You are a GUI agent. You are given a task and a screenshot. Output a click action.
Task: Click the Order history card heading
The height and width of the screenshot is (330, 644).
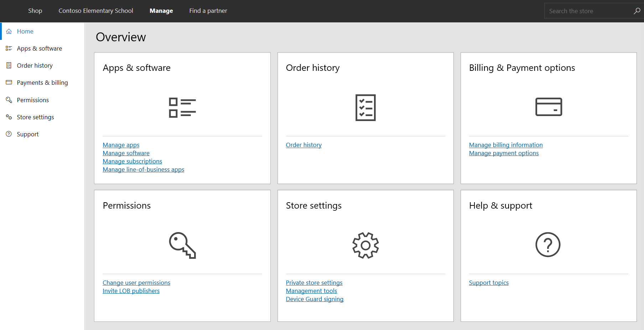tap(313, 68)
